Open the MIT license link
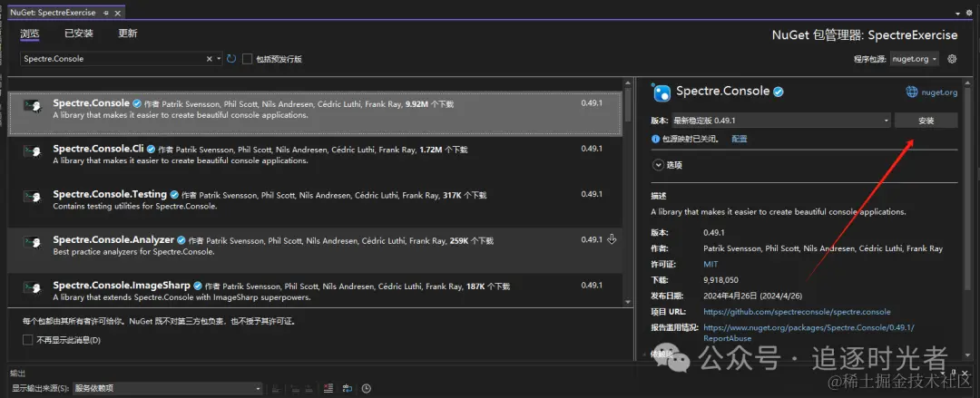980x398 pixels. [710, 265]
